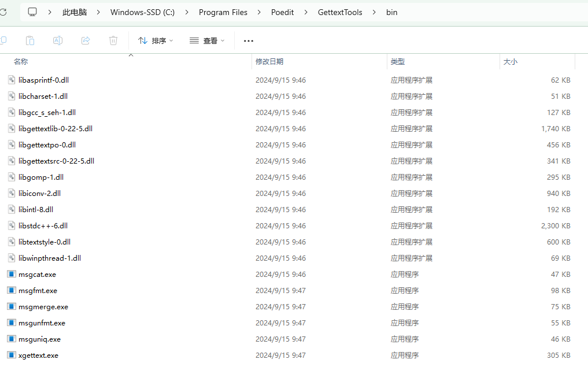588x374 pixels.
Task: Navigate to Program Files in the breadcrumb
Action: tap(223, 12)
